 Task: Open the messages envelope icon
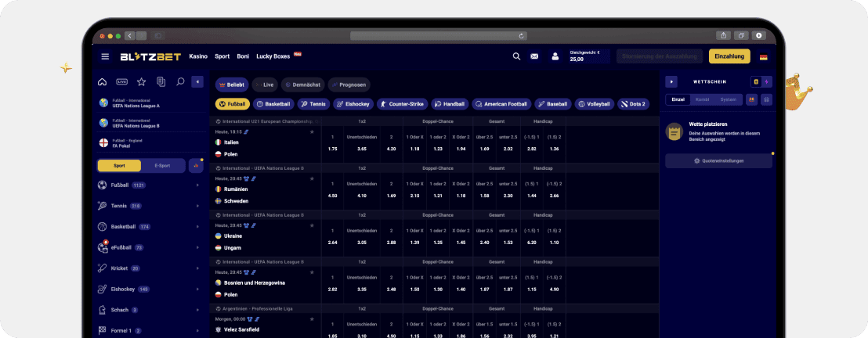pos(534,56)
